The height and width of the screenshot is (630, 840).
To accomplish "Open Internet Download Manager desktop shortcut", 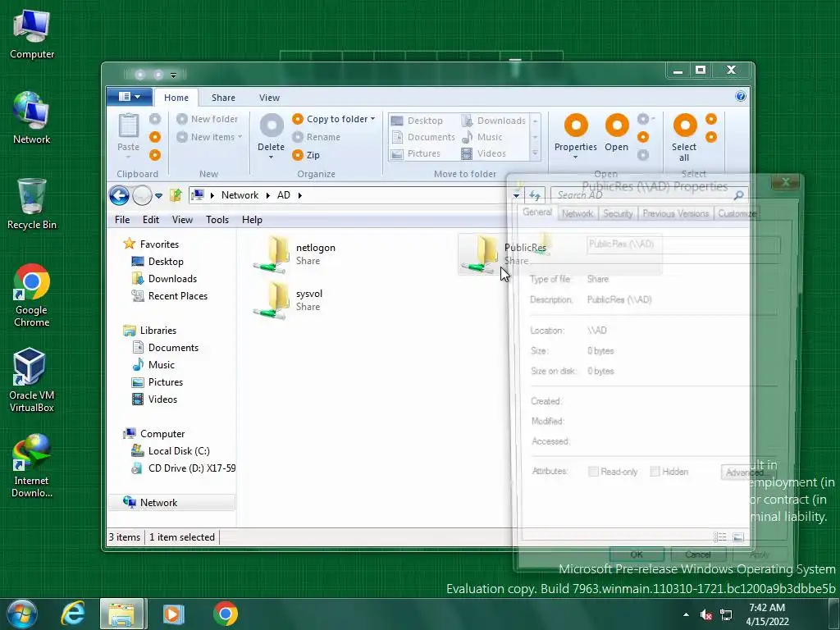I will [32, 466].
